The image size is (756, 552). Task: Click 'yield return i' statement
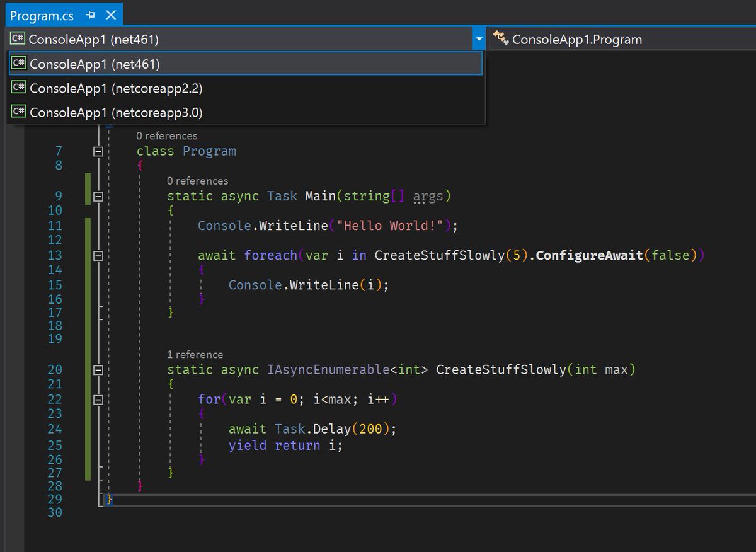(x=285, y=445)
